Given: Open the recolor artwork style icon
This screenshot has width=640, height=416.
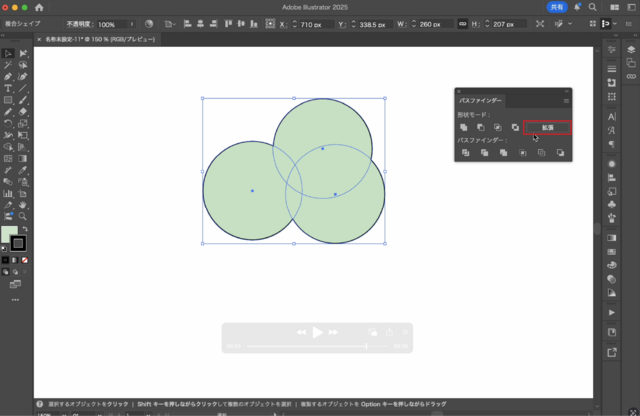Looking at the screenshot, I should coord(149,24).
